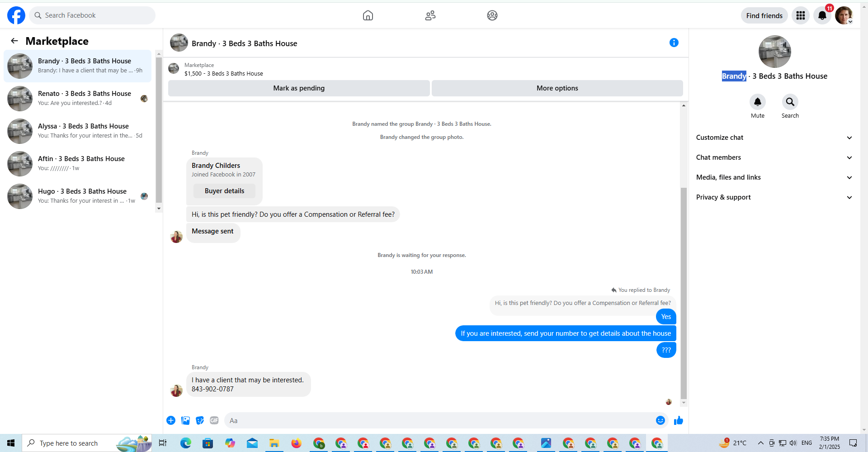Open conversation information icon

click(x=674, y=43)
